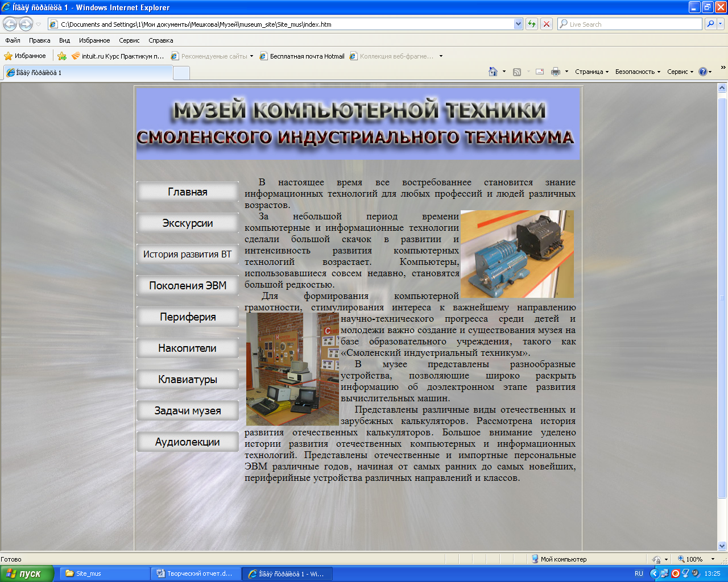
Task: Open the zoom level dropdown arrow at 100%
Action: tap(713, 559)
